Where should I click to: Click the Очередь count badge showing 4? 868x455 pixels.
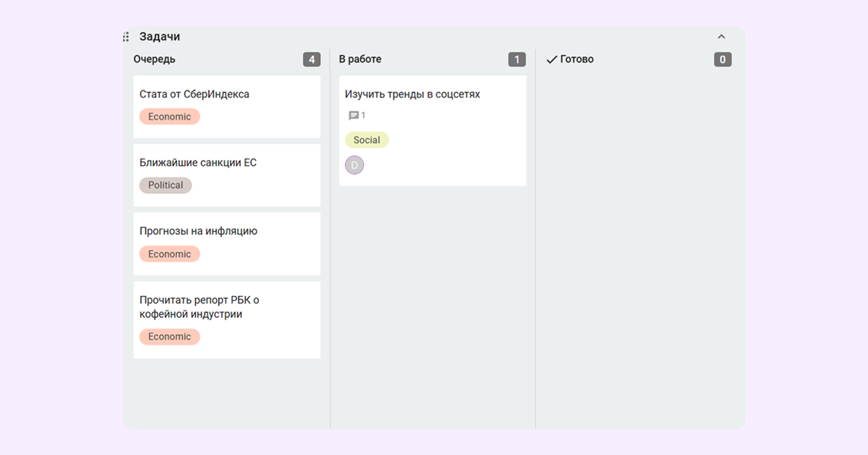(312, 59)
